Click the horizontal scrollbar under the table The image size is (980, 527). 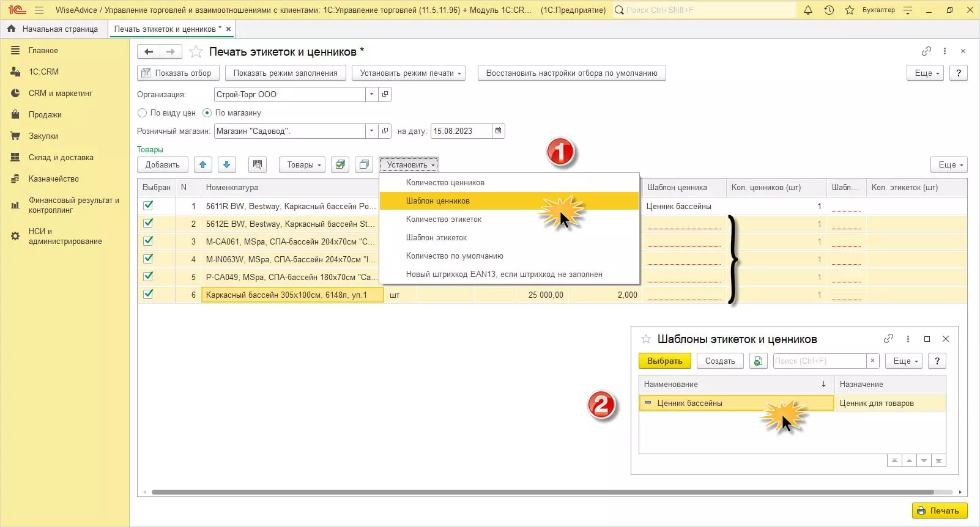[x=542, y=492]
